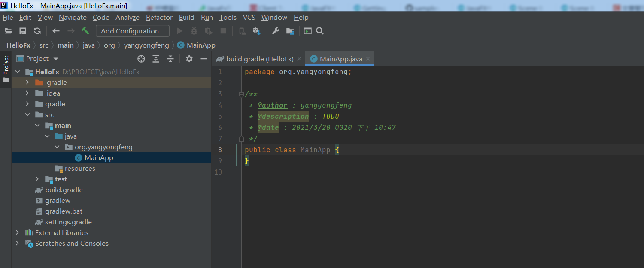
Task: Click the Add Configuration button
Action: (133, 31)
